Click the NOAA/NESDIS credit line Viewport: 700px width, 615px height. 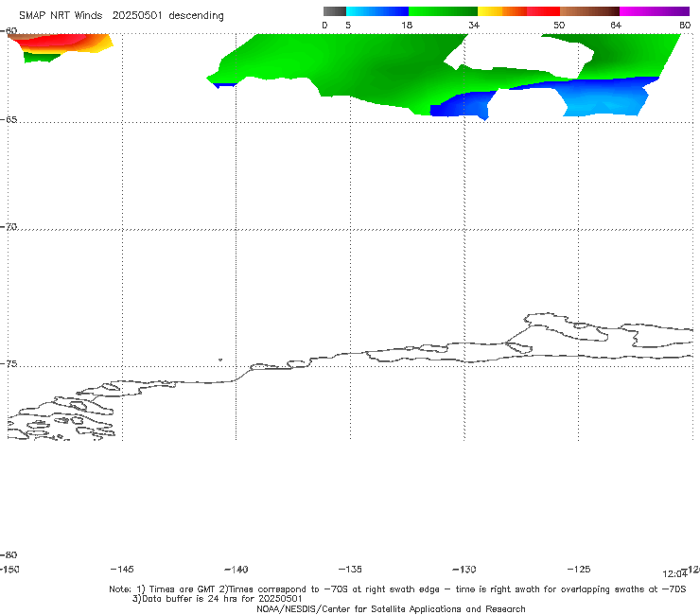click(x=391, y=608)
